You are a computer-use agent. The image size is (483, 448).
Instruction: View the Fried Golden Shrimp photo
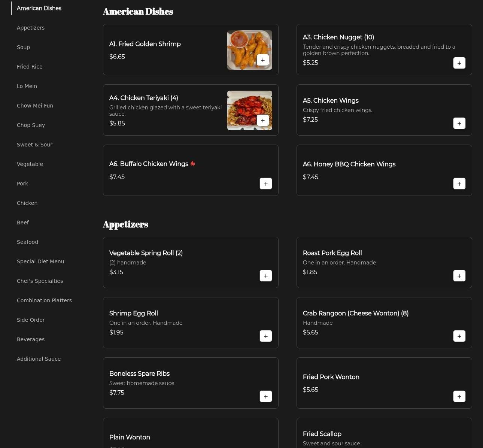pos(250,50)
